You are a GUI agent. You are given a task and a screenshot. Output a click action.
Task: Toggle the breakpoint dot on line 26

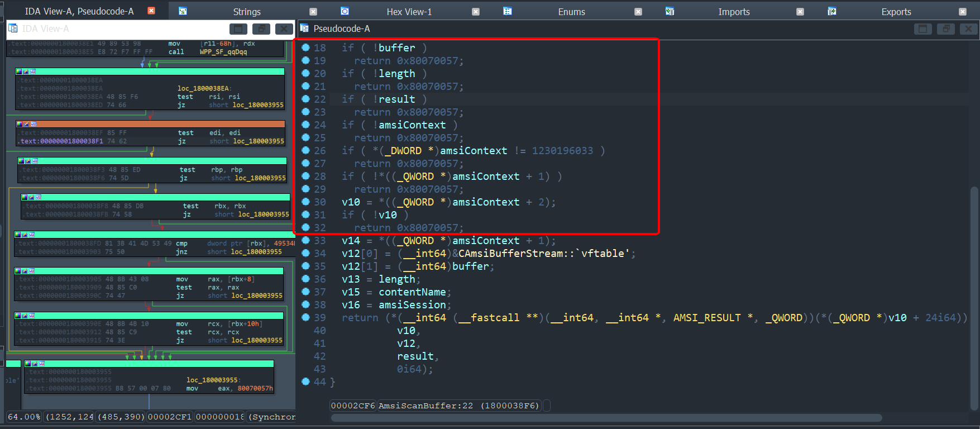pos(305,150)
